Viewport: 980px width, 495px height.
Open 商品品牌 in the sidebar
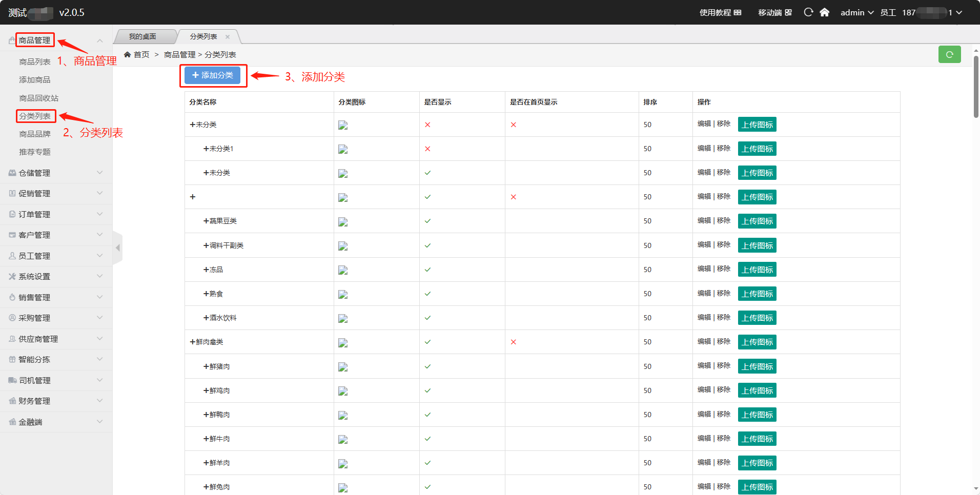(35, 134)
